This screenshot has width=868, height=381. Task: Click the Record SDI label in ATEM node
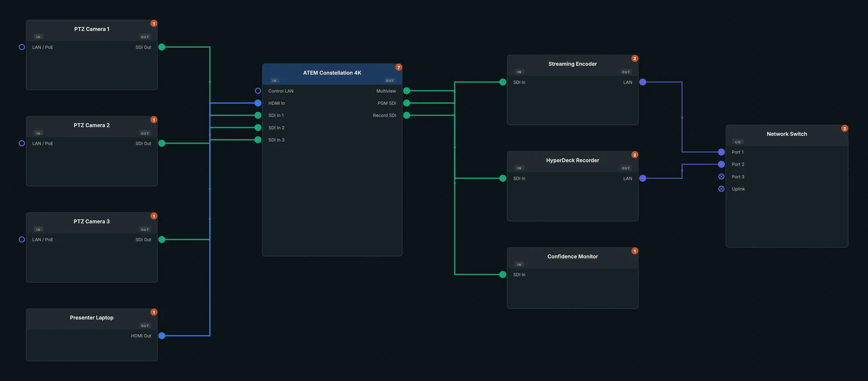pyautogui.click(x=384, y=116)
